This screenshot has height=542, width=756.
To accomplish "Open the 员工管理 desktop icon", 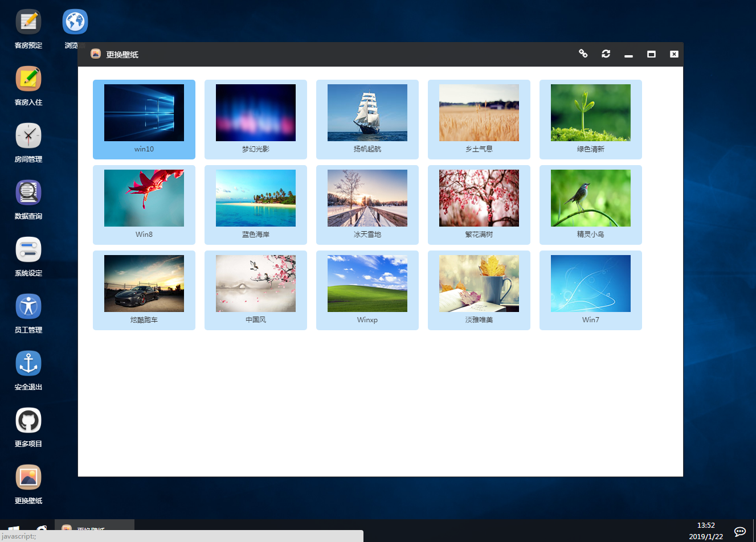I will click(28, 306).
